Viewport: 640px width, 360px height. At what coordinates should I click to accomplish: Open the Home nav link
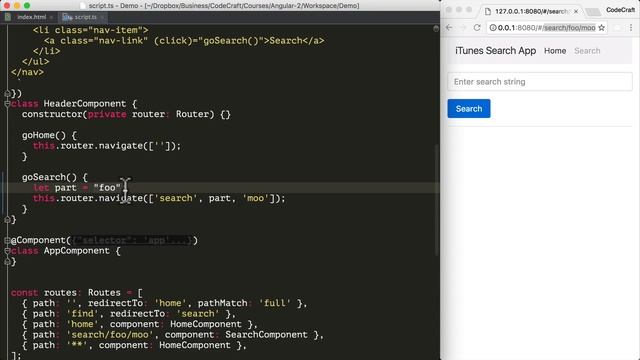[555, 51]
